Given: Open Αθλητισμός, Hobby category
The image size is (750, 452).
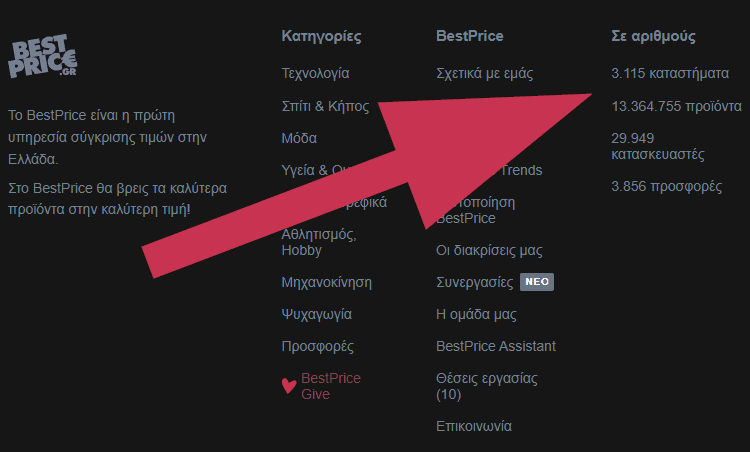Looking at the screenshot, I should click(319, 242).
